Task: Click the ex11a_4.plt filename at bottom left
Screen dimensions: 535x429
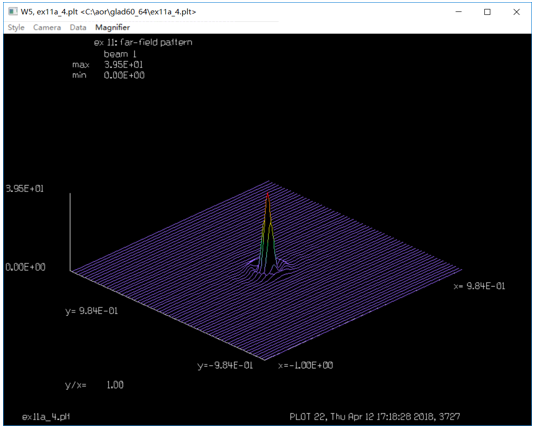Action: [46, 417]
